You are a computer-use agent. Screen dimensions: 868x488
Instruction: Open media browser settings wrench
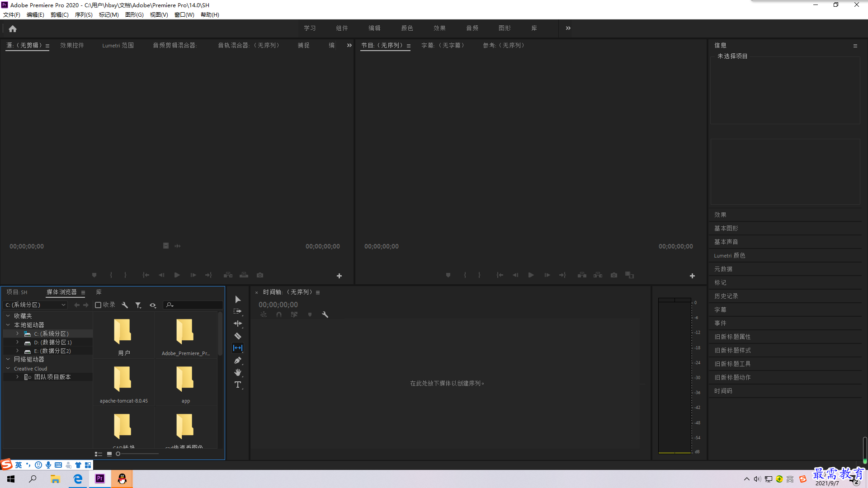click(125, 305)
